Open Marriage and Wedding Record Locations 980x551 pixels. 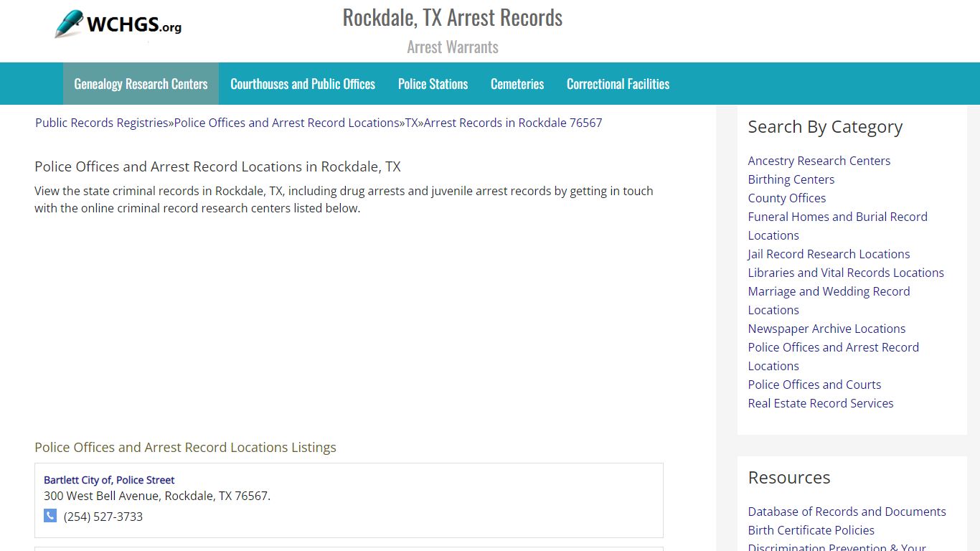click(829, 301)
